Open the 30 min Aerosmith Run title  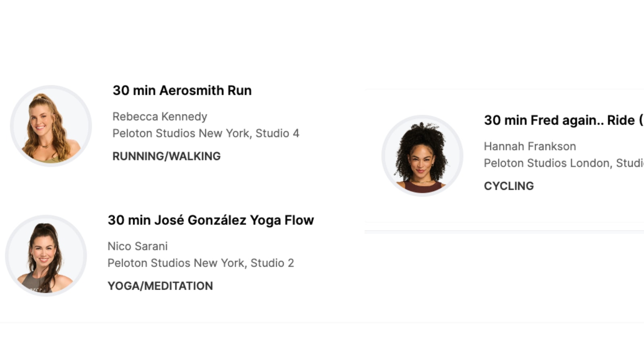click(x=182, y=90)
